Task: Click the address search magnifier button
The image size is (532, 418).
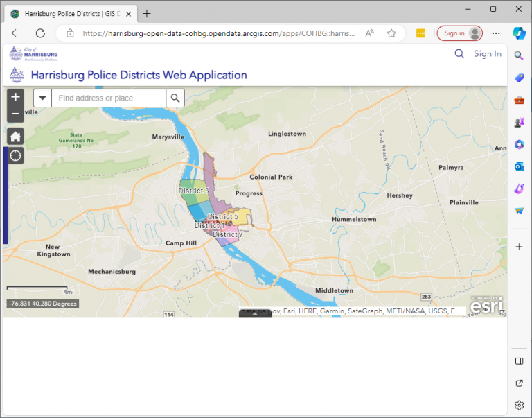Action: point(176,98)
